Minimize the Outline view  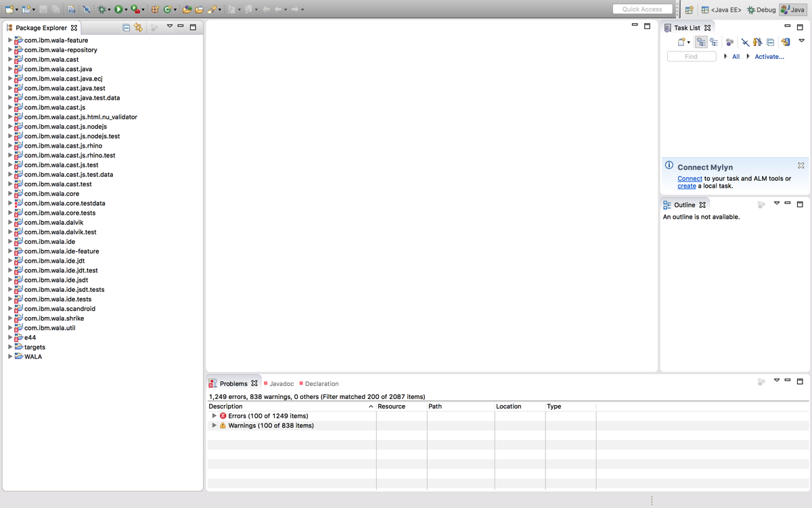click(788, 203)
